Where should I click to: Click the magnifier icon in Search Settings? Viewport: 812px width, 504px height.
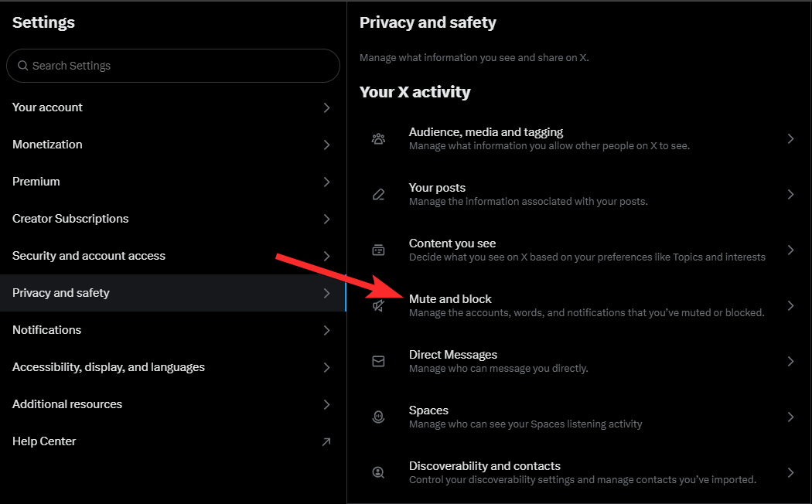click(x=23, y=66)
